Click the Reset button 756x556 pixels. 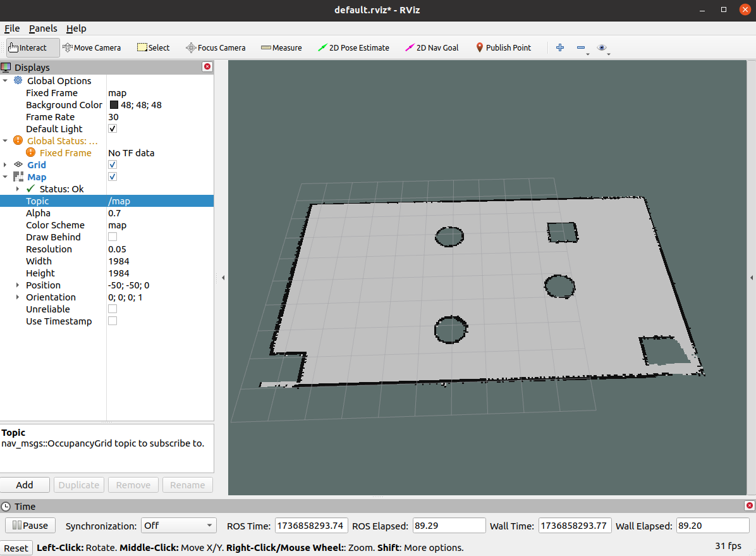point(16,548)
